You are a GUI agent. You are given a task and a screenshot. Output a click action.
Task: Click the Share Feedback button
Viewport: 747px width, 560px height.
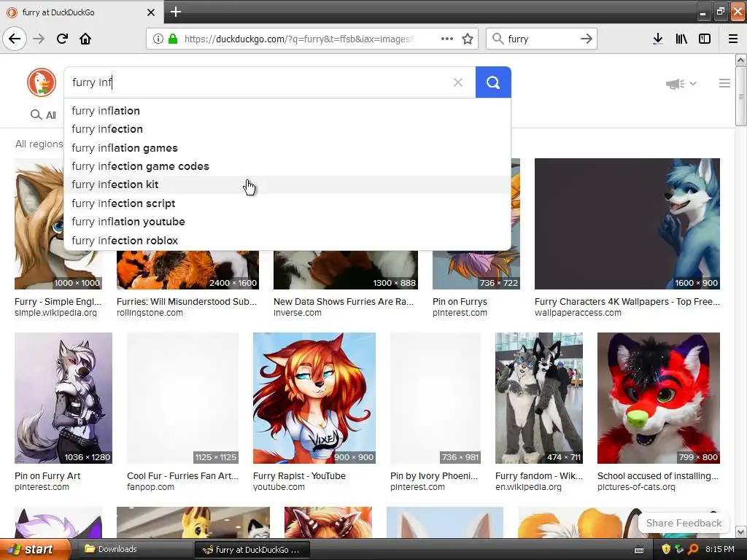coord(684,523)
